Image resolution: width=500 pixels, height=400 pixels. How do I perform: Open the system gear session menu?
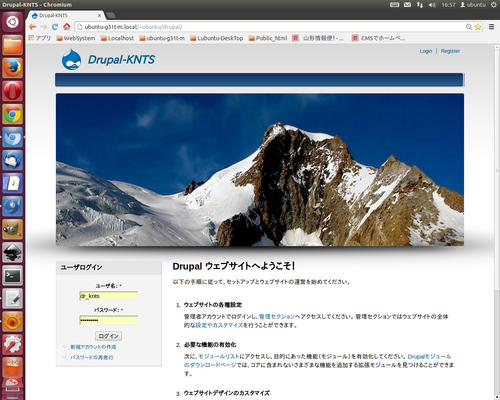[x=493, y=5]
